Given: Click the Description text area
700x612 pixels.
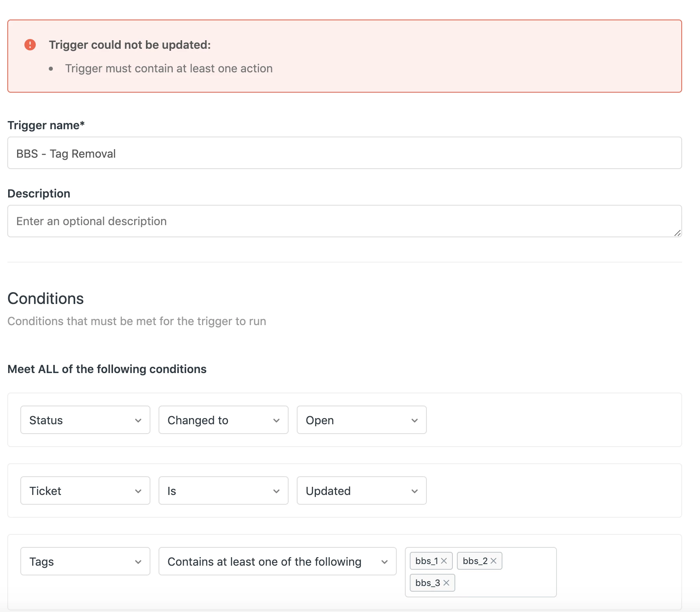Looking at the screenshot, I should pyautogui.click(x=344, y=221).
